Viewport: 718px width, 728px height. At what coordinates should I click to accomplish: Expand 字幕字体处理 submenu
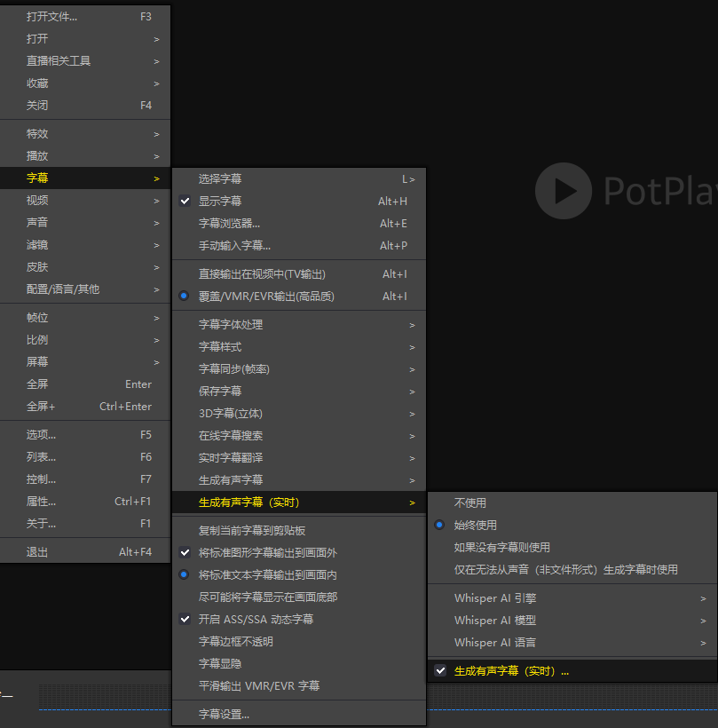299,325
